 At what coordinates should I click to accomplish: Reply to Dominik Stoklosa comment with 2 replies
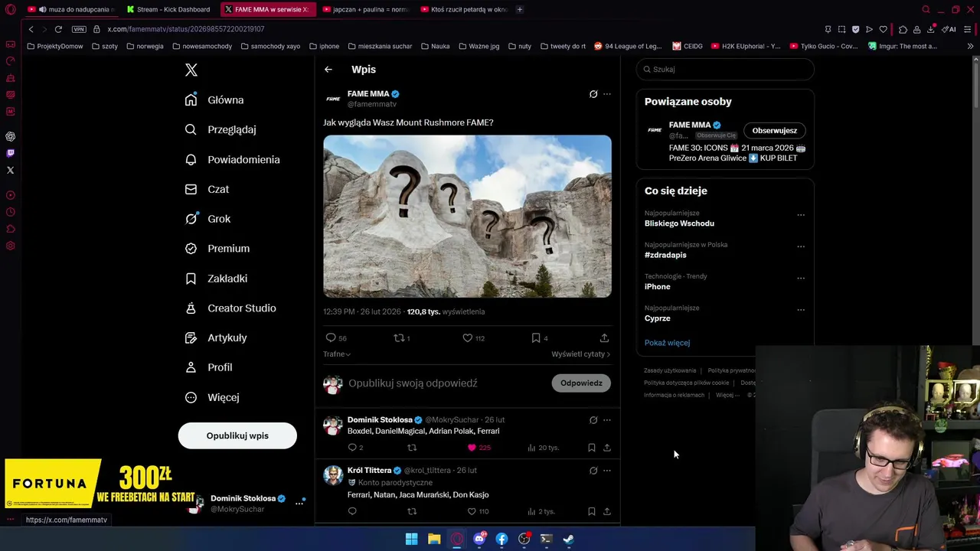(x=356, y=448)
